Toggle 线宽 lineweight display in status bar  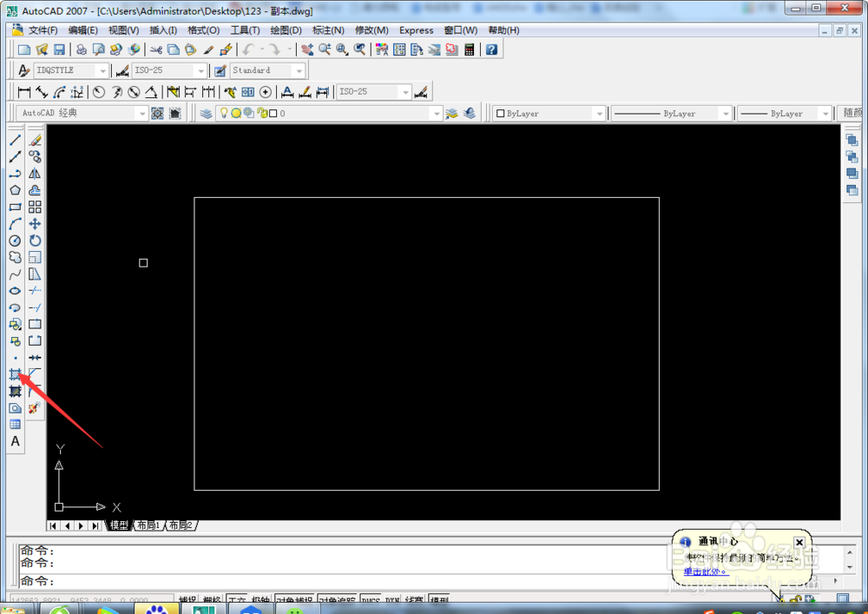[414, 600]
